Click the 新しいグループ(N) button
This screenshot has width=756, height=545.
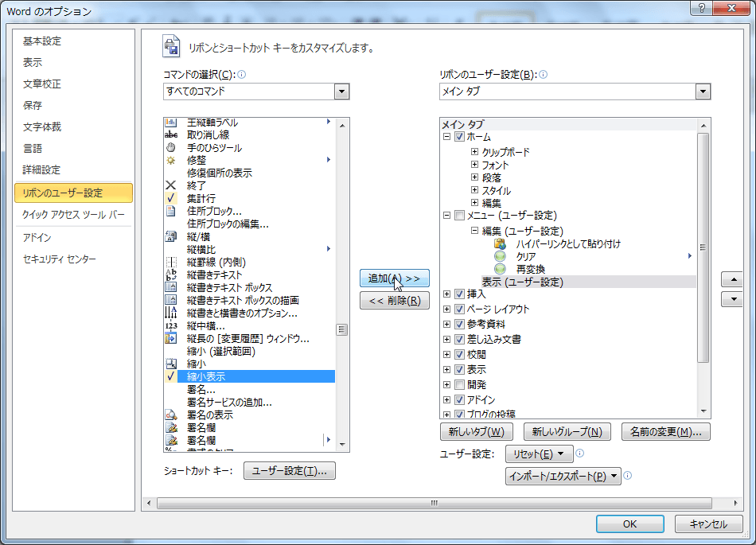click(x=567, y=431)
